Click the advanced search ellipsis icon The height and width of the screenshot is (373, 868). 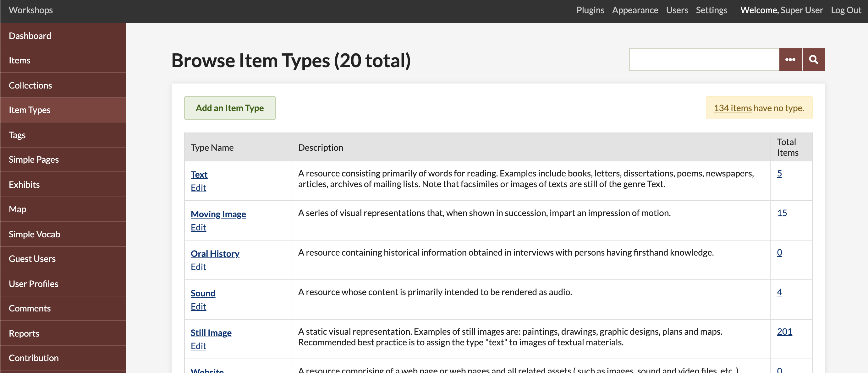pos(790,59)
